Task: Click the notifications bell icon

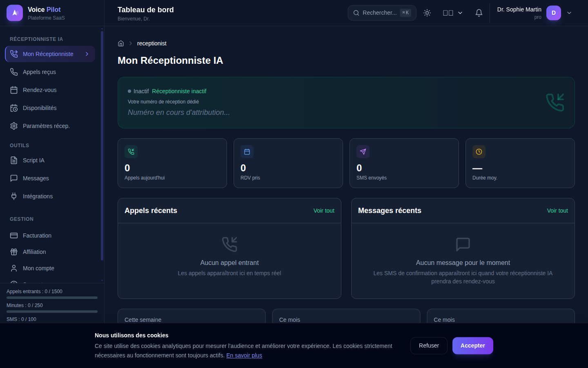Action: coord(479,13)
